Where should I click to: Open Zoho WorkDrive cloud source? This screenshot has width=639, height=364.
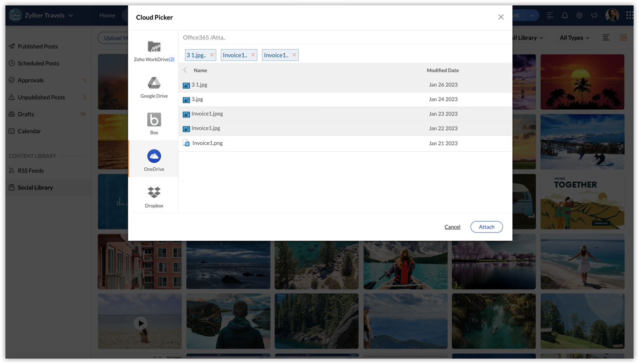tap(154, 51)
